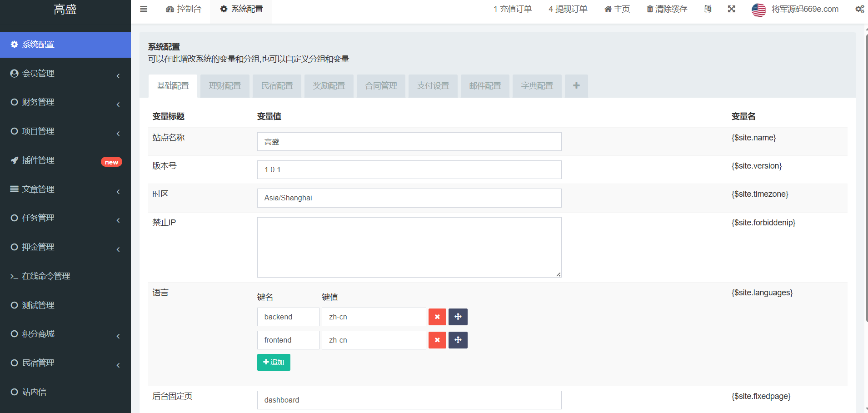Click the page vertical scrollbar
The height and width of the screenshot is (413, 868).
pos(867,182)
